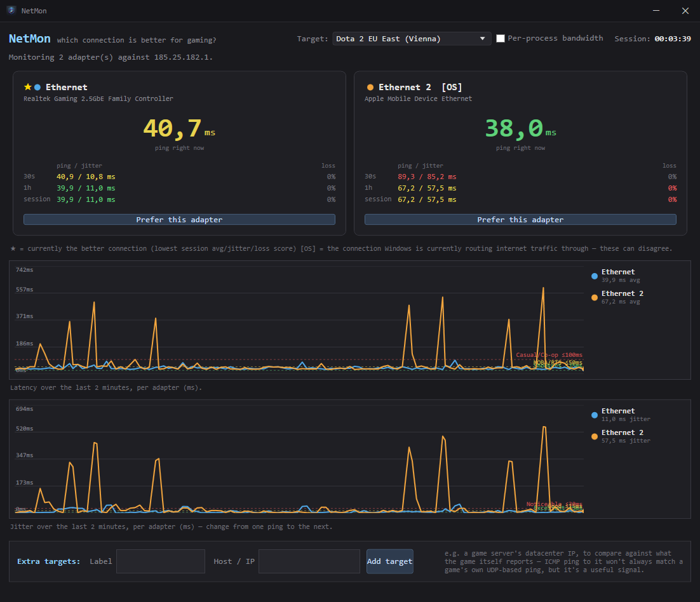Click blue Ethernet legend dot in latency chart
The height and width of the screenshot is (602, 700).
click(x=594, y=276)
